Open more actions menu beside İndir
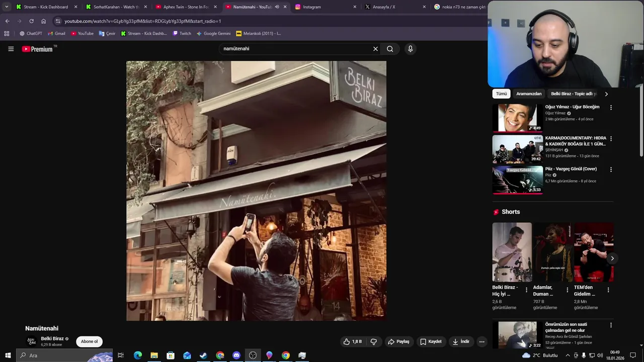 click(x=481, y=341)
